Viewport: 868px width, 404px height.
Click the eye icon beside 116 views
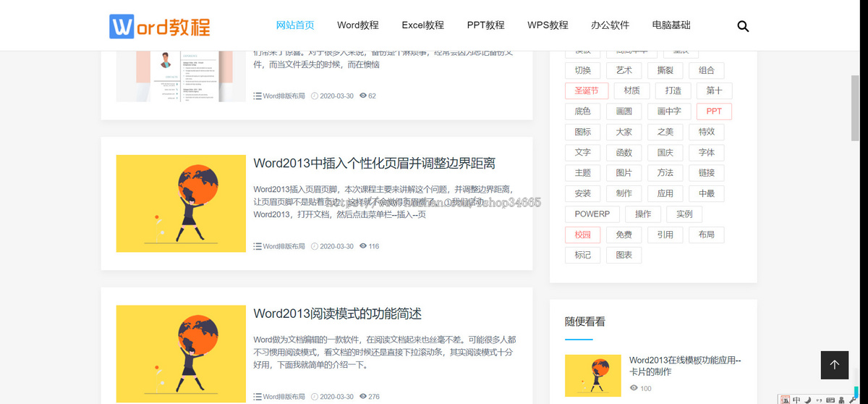click(363, 246)
